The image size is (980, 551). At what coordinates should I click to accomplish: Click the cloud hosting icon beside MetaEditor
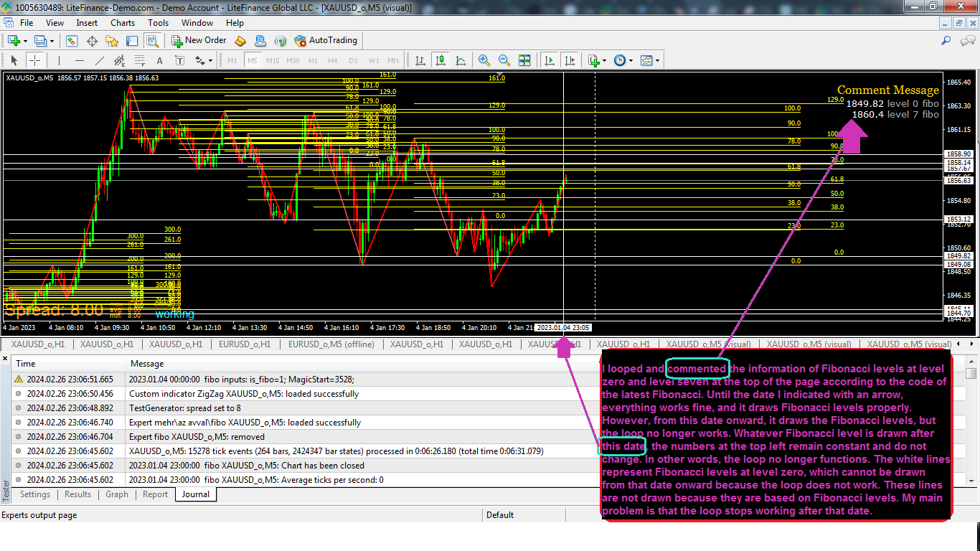coord(260,41)
